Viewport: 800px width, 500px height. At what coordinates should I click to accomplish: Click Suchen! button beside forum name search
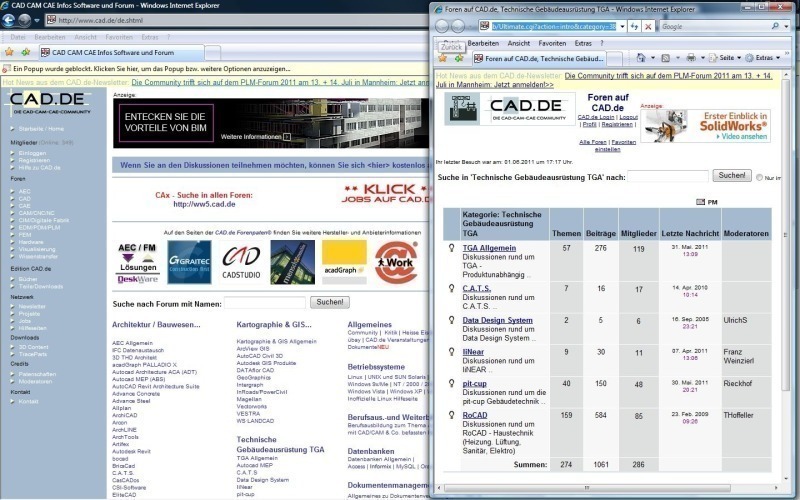pos(330,303)
